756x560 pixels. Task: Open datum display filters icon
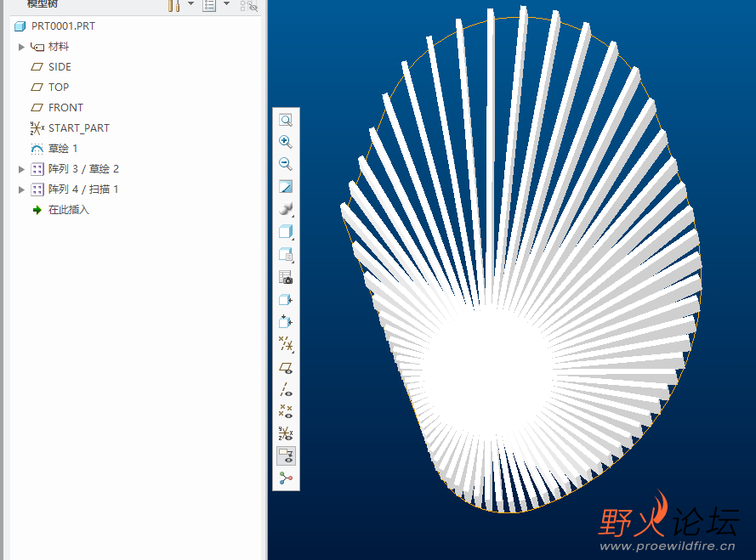(286, 344)
